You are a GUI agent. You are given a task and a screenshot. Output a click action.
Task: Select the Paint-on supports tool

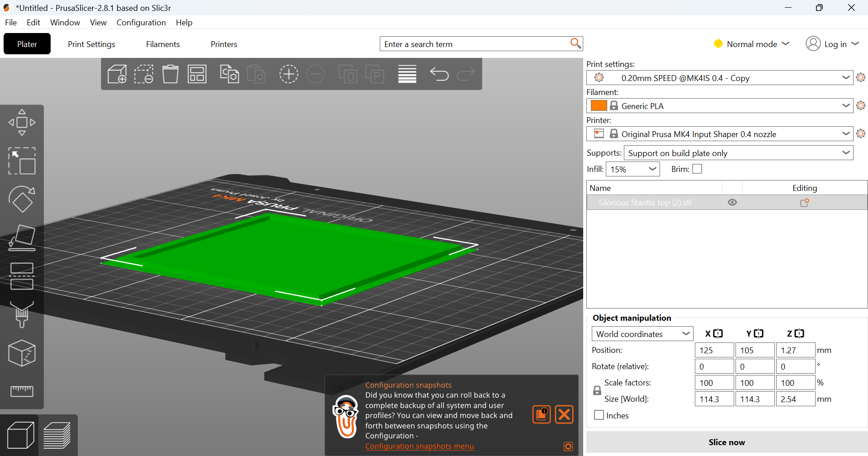(x=22, y=314)
